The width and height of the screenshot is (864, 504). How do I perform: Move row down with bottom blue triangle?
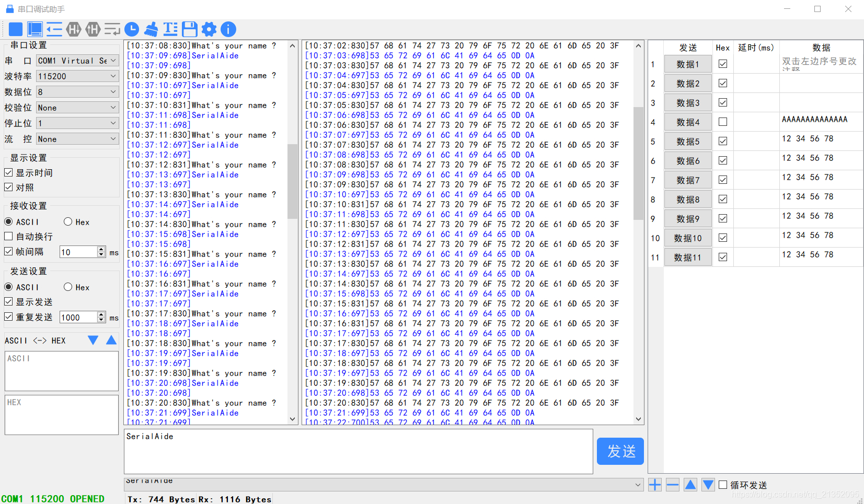(x=708, y=485)
